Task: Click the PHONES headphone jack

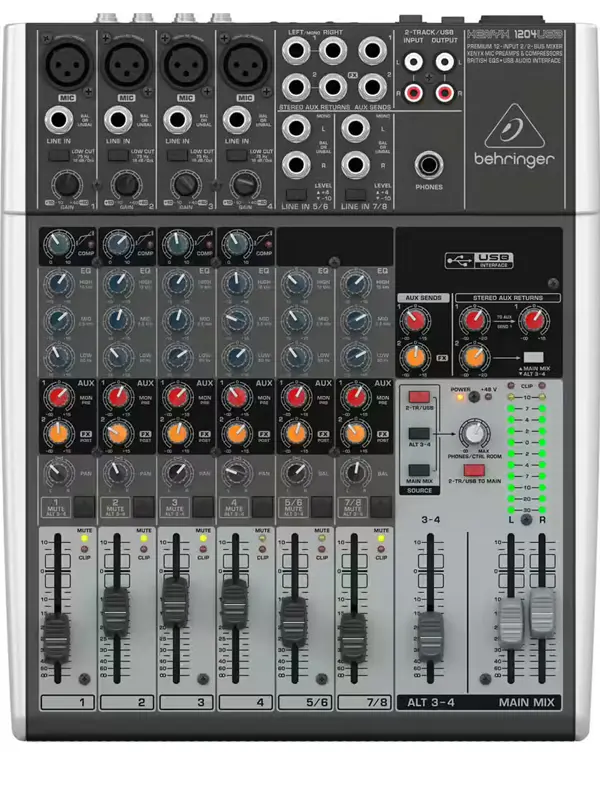Action: (429, 165)
